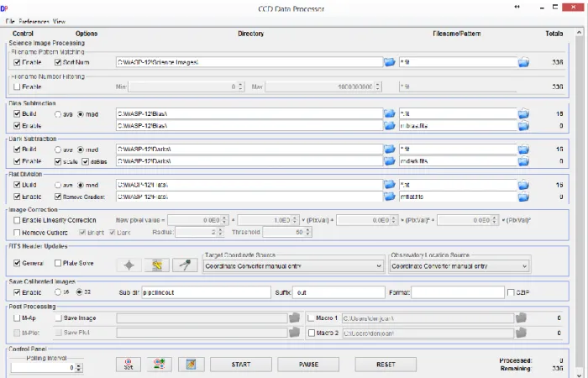Browse for Dark Build filename pattern
The image size is (588, 378).
tap(523, 149)
